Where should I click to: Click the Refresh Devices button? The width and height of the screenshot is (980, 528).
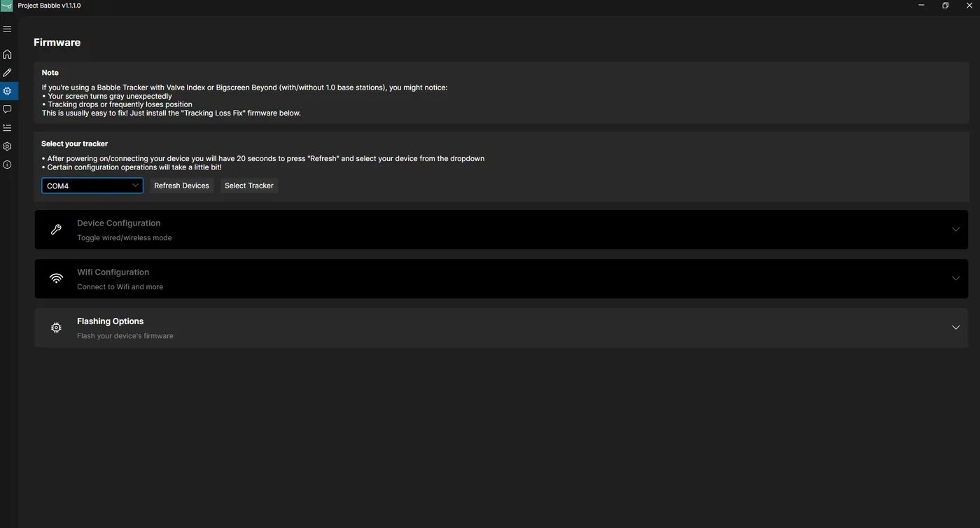pyautogui.click(x=181, y=186)
